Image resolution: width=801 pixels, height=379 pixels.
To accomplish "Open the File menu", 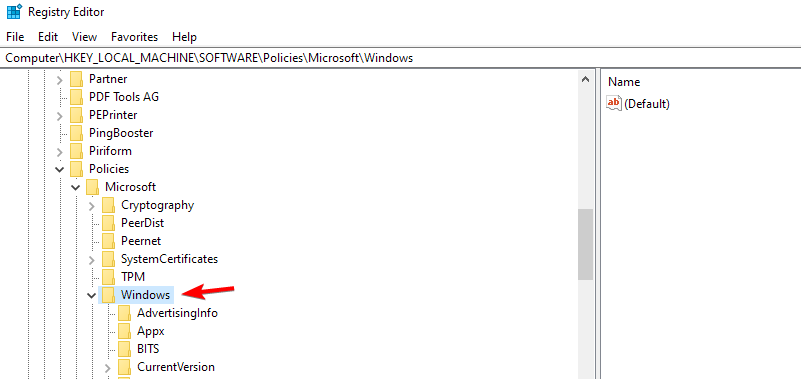I will [x=15, y=37].
